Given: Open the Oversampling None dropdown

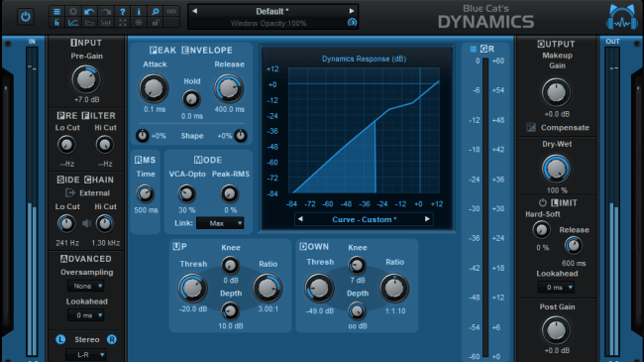Looking at the screenshot, I should (x=86, y=286).
